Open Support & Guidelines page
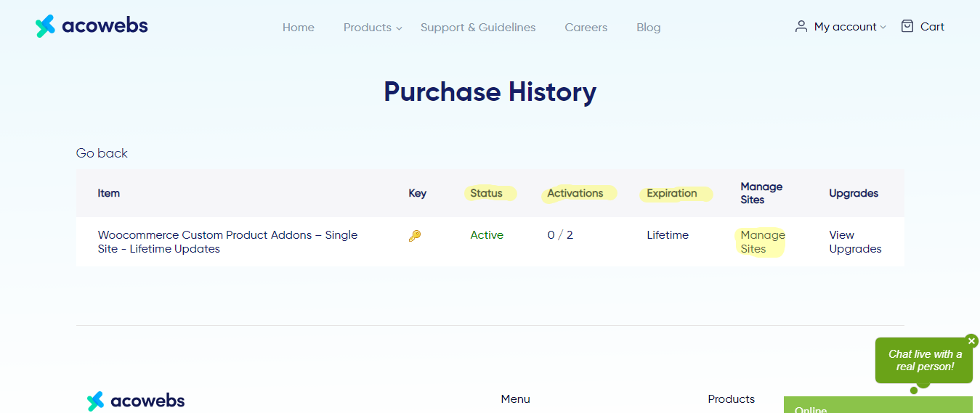980x413 pixels. point(478,28)
